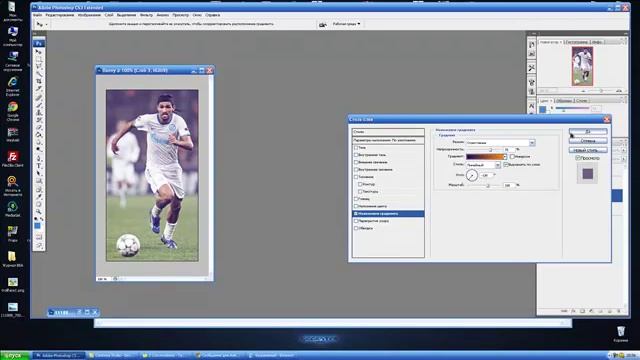Disable the Наложение градиента checkbox
The image size is (640, 360).
(356, 213)
